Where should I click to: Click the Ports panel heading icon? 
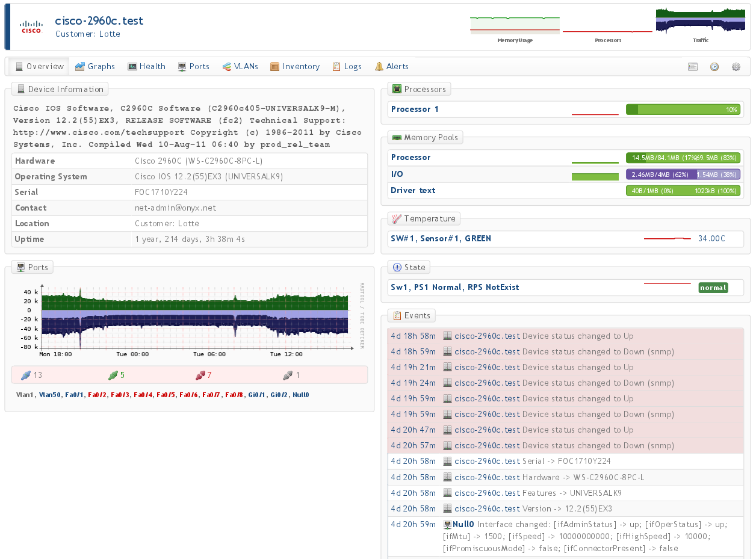[x=21, y=267]
